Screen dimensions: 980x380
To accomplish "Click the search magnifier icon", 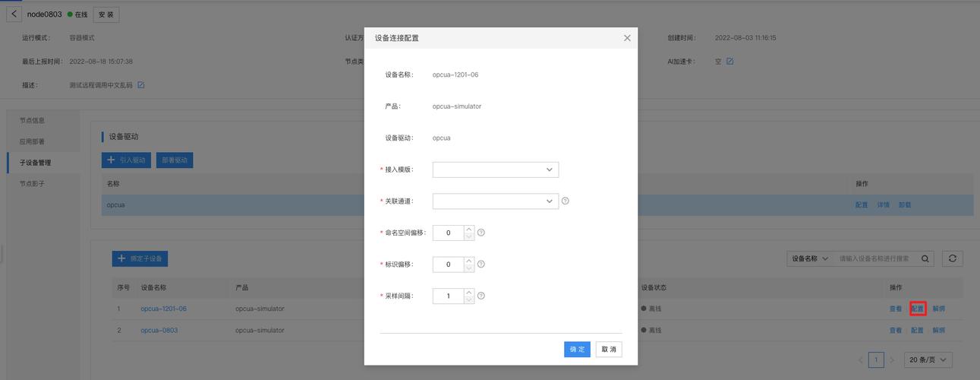I will [x=925, y=258].
